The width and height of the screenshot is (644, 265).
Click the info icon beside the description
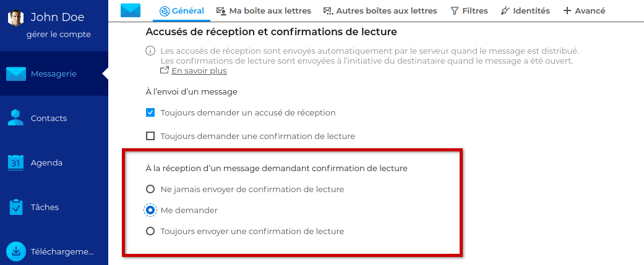150,51
